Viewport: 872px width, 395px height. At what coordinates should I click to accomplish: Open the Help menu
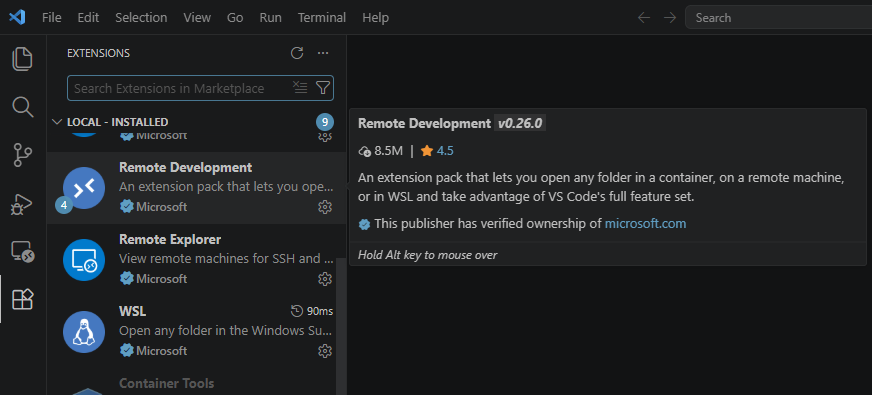click(375, 18)
